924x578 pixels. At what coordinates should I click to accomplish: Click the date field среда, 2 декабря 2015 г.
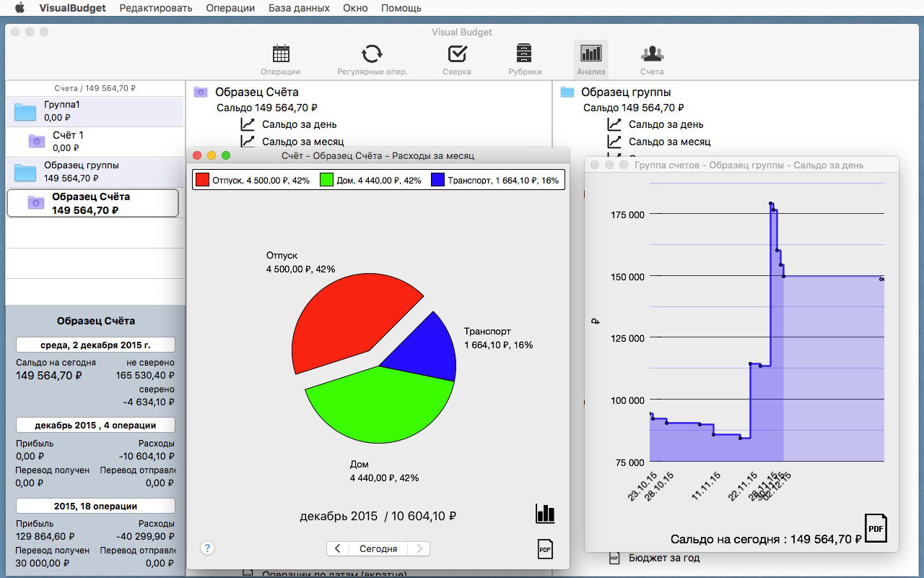click(95, 345)
